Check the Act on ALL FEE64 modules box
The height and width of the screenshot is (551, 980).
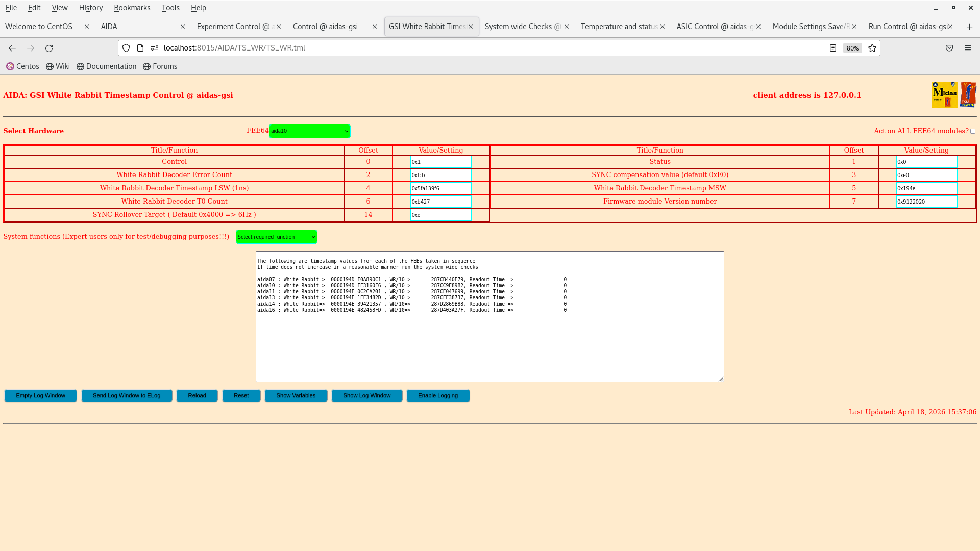(x=973, y=131)
